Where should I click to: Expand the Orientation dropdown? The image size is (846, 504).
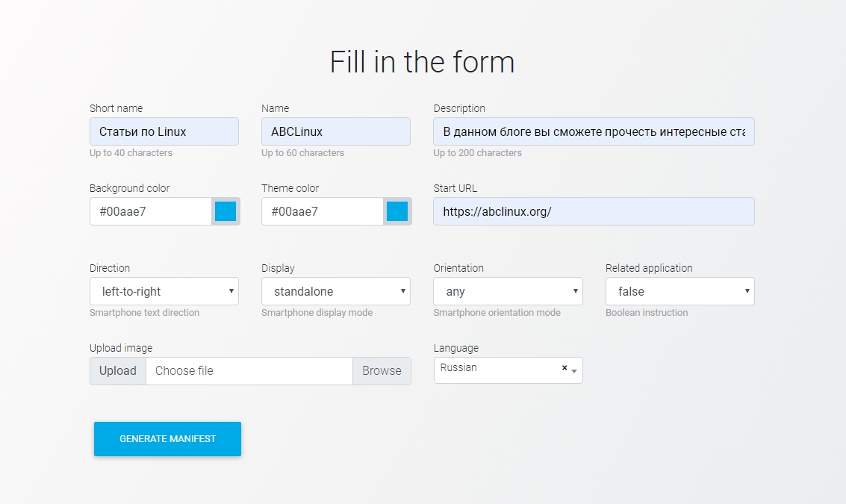[x=508, y=291]
